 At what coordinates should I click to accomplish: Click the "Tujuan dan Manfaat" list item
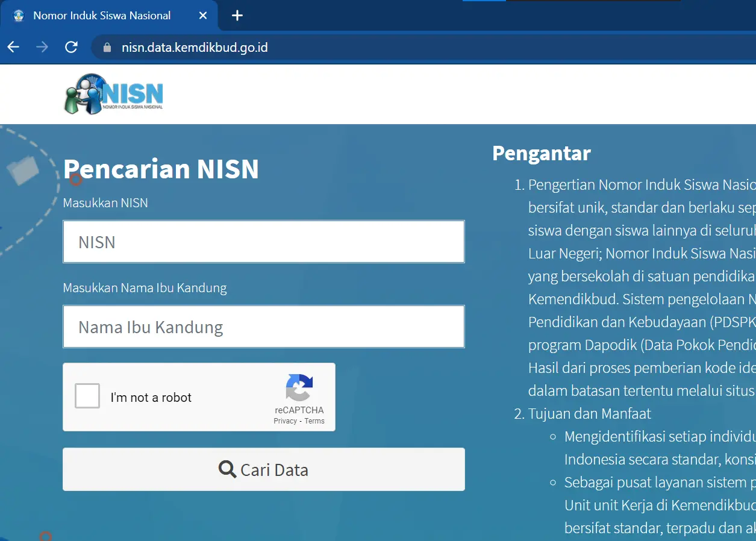click(x=589, y=414)
